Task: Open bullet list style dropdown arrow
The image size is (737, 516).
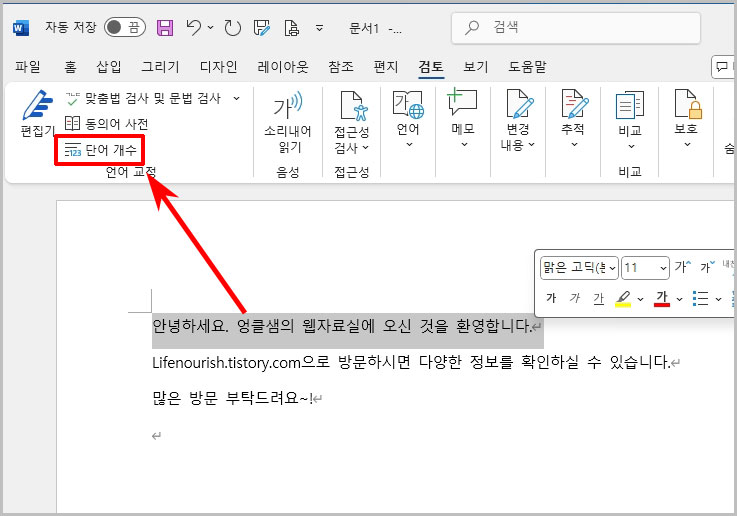Action: point(718,299)
